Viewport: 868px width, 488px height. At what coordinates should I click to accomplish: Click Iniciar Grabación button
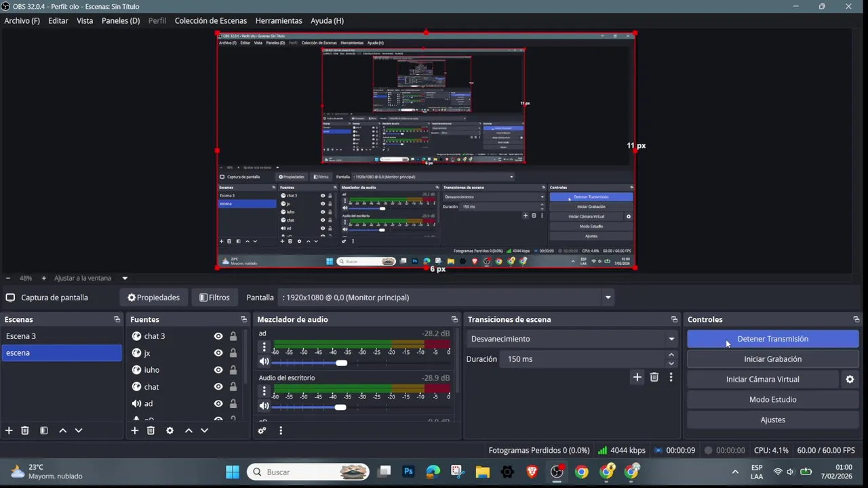tap(773, 359)
